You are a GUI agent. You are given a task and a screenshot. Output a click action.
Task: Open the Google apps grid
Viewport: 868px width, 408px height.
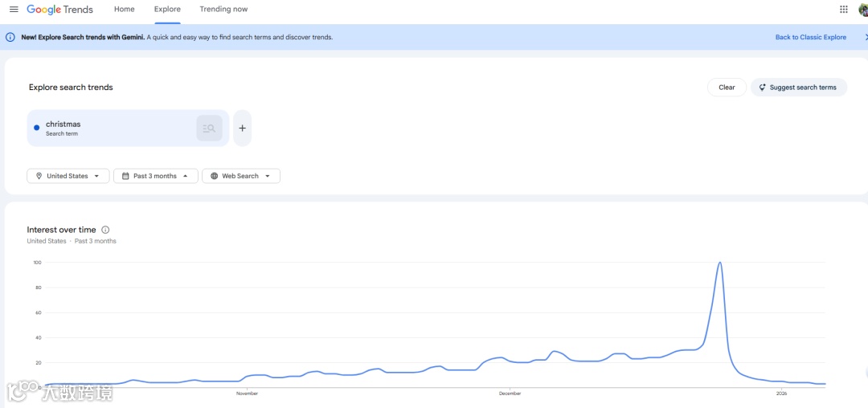(x=843, y=10)
